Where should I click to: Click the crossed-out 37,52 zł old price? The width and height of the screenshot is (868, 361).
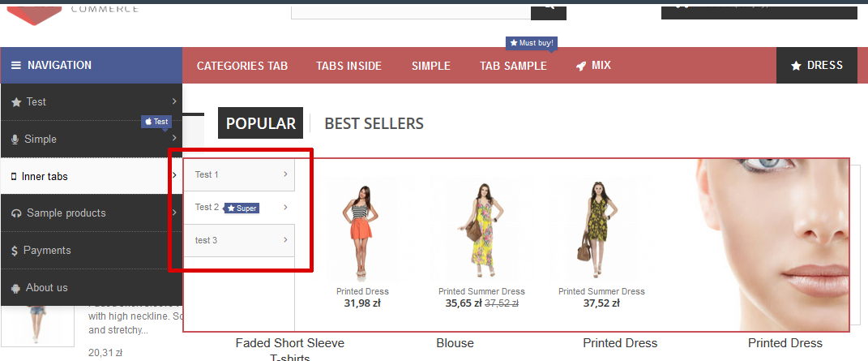point(502,303)
